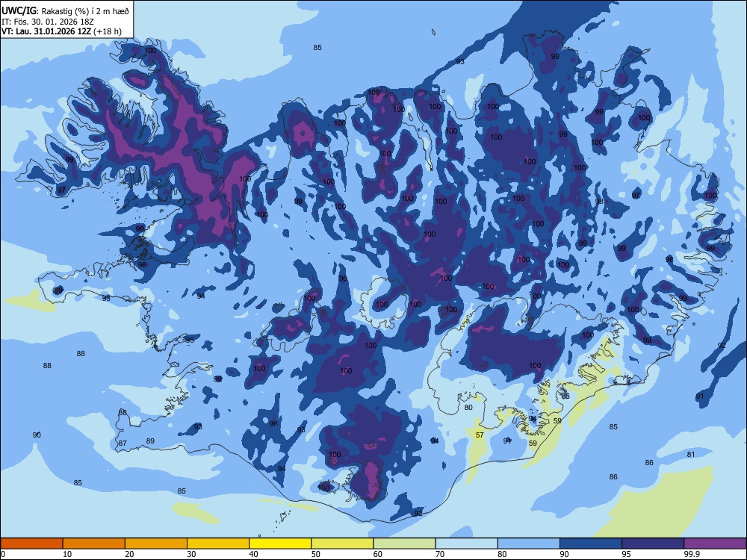The height and width of the screenshot is (560, 747).
Task: Click the legend label '95'
Action: pos(627,554)
